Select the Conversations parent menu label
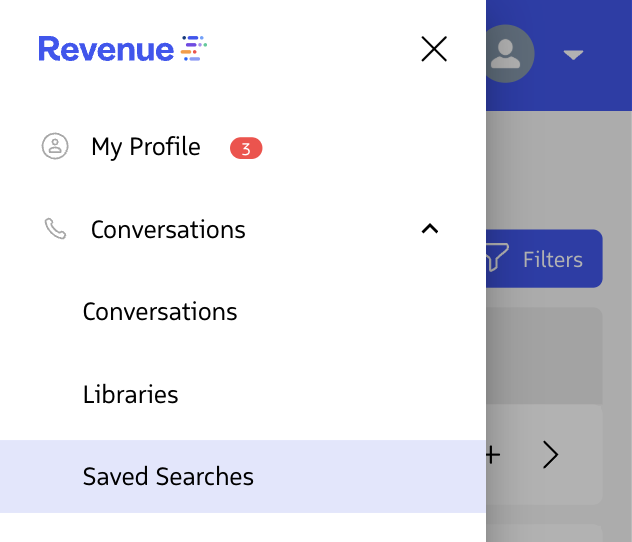This screenshot has width=632, height=542. pyautogui.click(x=168, y=230)
